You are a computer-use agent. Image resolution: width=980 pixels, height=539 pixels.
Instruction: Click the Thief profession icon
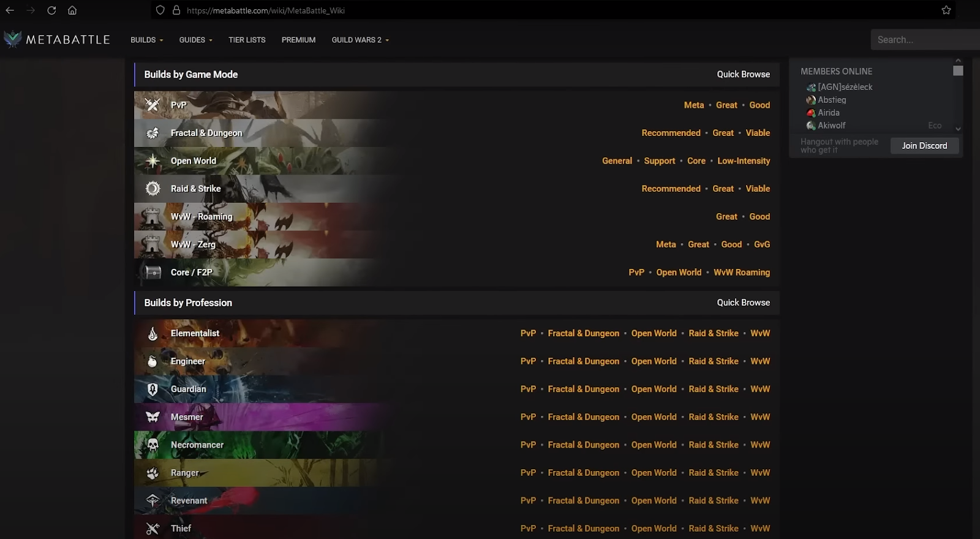pyautogui.click(x=153, y=529)
